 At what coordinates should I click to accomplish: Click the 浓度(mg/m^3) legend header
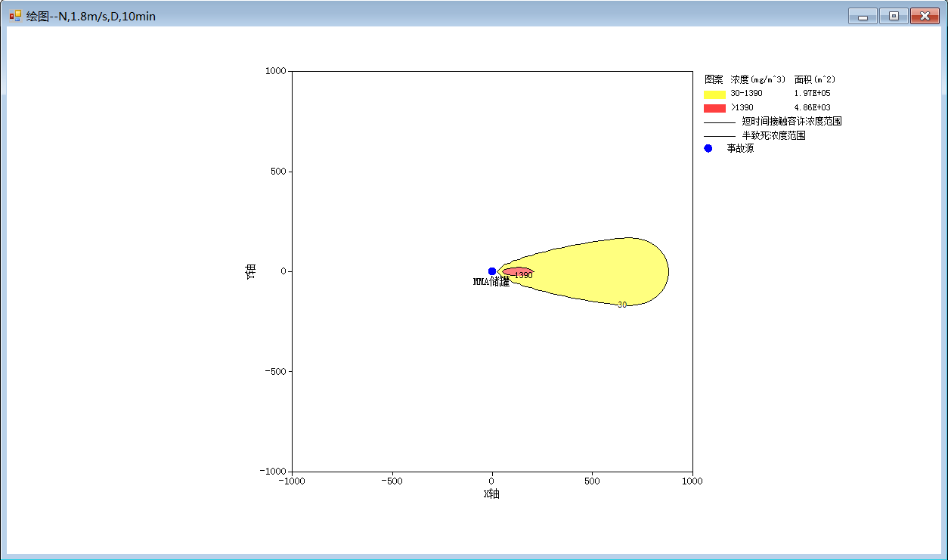(x=757, y=79)
